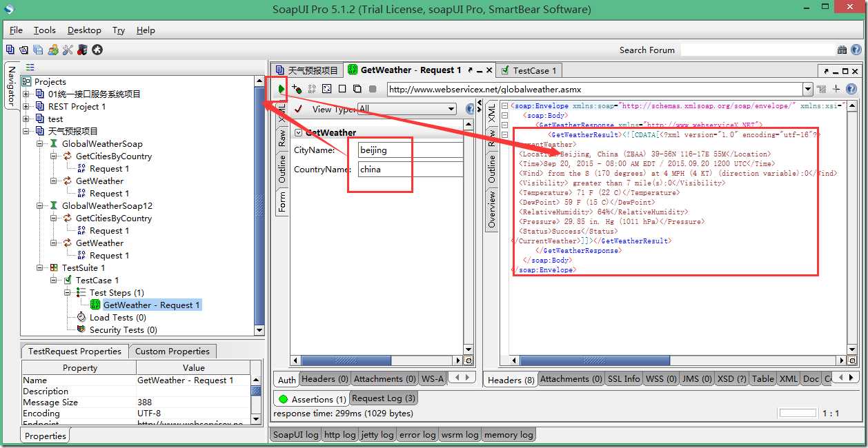Click the blue help icon beside binoculars
868x448 pixels.
coord(856,50)
